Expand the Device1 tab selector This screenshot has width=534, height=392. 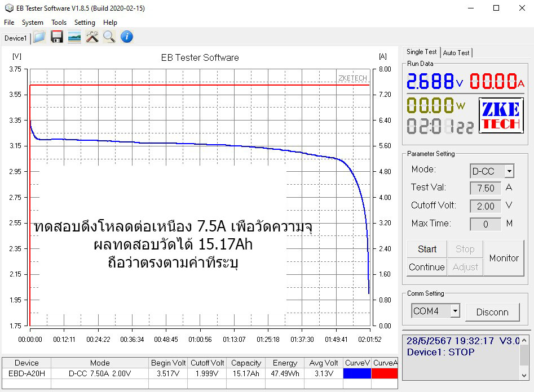click(15, 38)
